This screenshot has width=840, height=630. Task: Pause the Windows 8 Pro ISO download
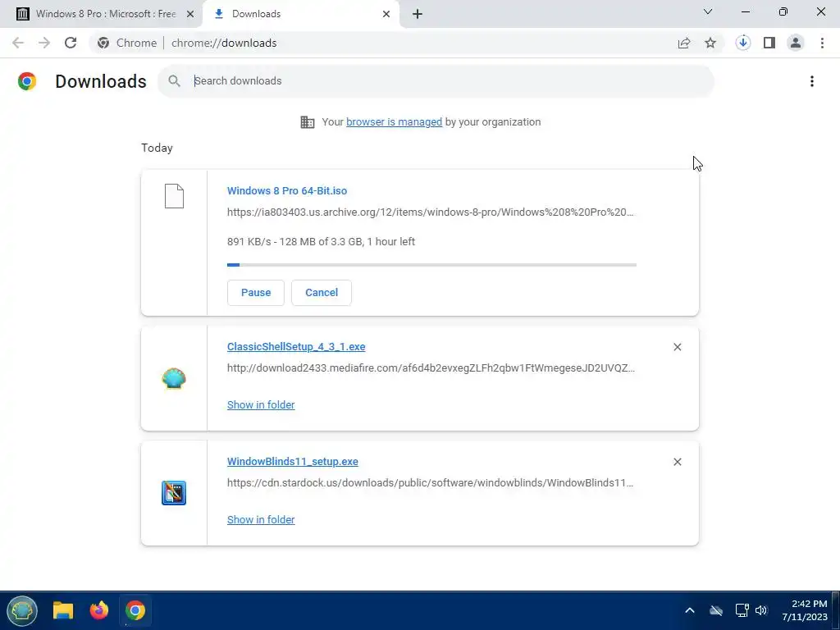[x=256, y=293]
